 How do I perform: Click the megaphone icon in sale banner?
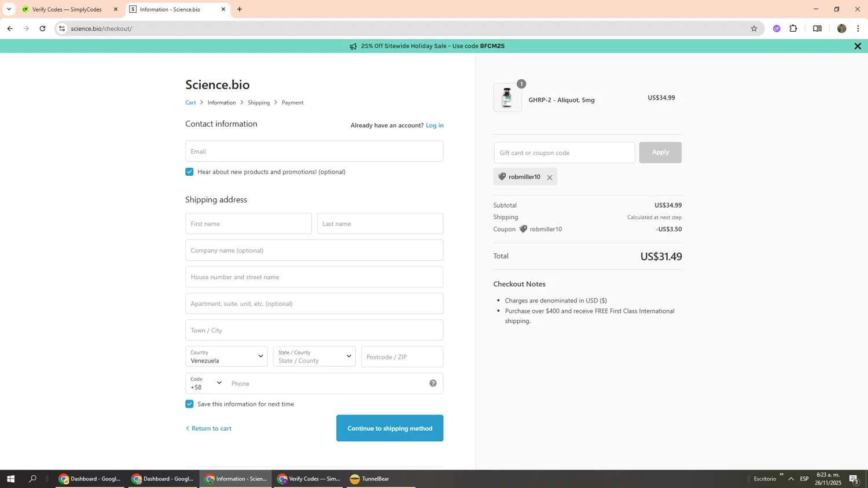pos(353,46)
